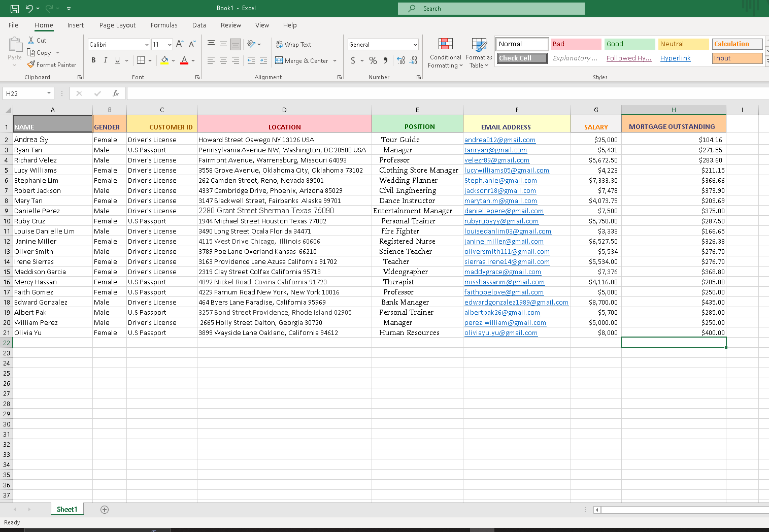Switch to the Data tab

pyautogui.click(x=199, y=25)
